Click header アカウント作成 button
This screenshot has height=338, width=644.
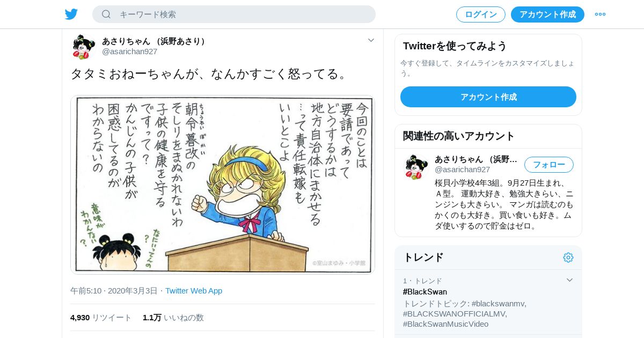tap(547, 14)
